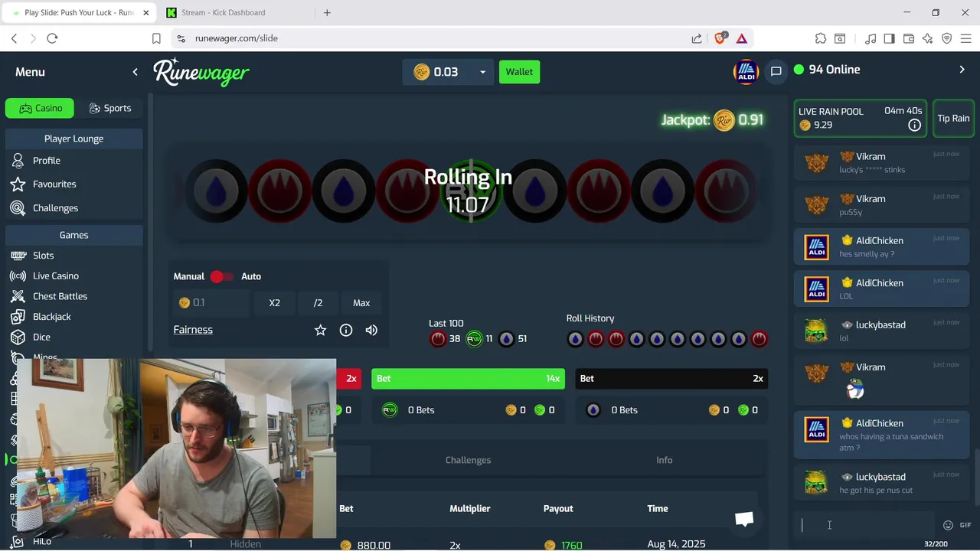Click the Runewager logo

click(x=201, y=72)
